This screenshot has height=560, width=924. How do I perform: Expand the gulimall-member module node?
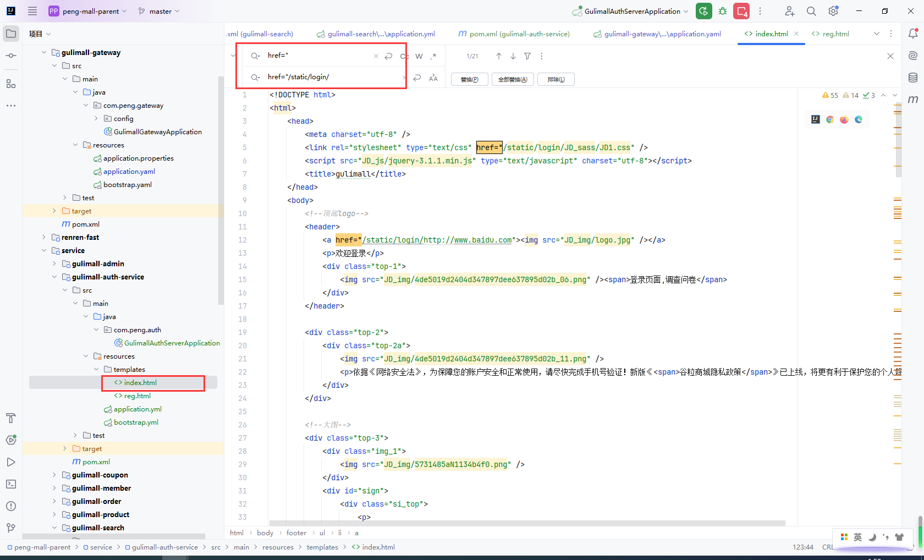coord(54,488)
